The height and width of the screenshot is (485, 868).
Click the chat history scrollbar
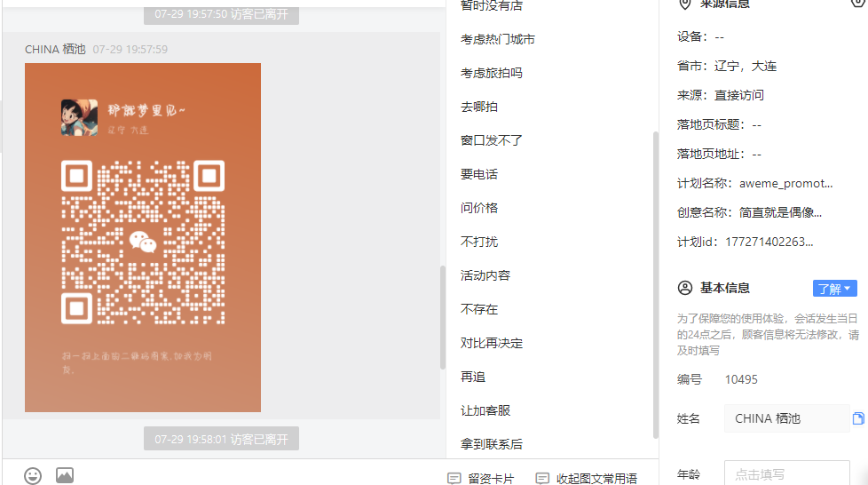[x=442, y=318]
